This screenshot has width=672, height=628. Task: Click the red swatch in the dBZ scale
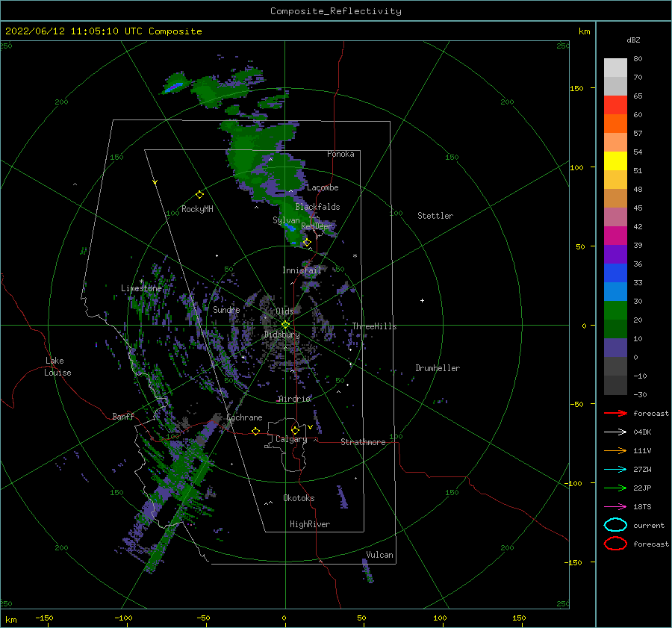click(615, 105)
